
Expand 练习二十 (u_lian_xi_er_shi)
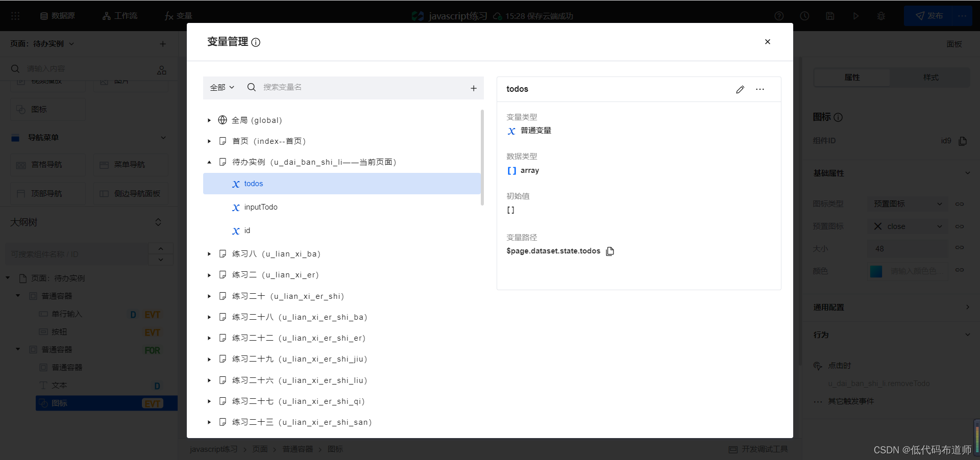209,296
